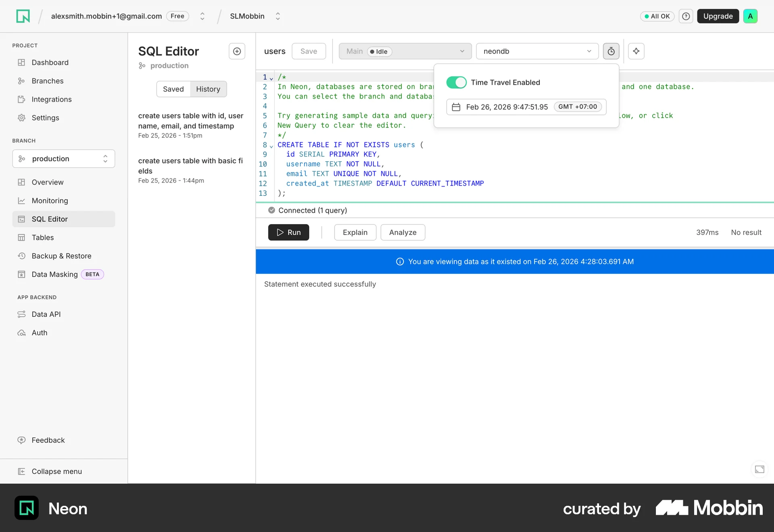
Task: Click the calendar icon in date field
Action: pyautogui.click(x=456, y=107)
